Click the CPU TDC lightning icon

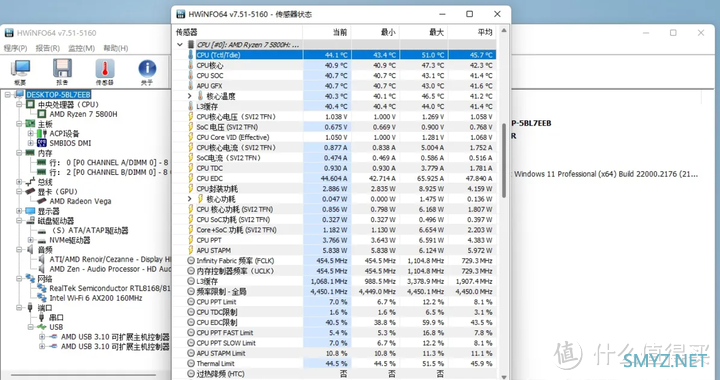(x=191, y=168)
